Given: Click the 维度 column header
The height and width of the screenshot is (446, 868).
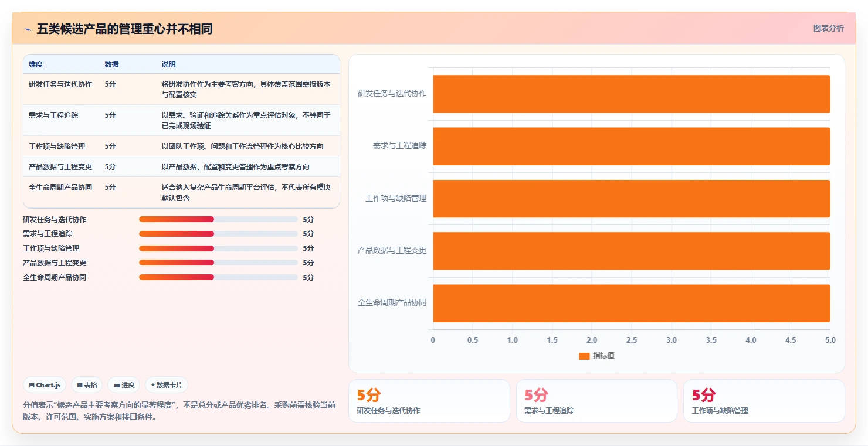Looking at the screenshot, I should pyautogui.click(x=36, y=64).
